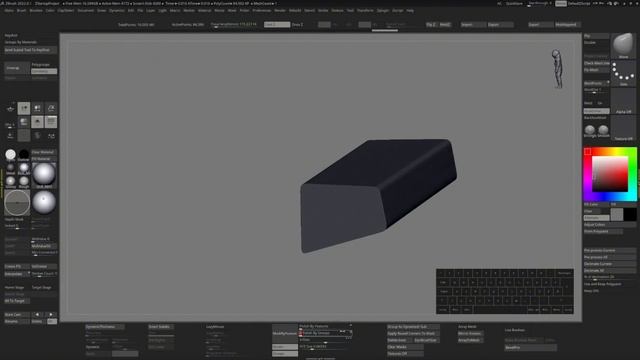This screenshot has height=360, width=640.
Task: Select the gray main color swatch
Action: 617,214
